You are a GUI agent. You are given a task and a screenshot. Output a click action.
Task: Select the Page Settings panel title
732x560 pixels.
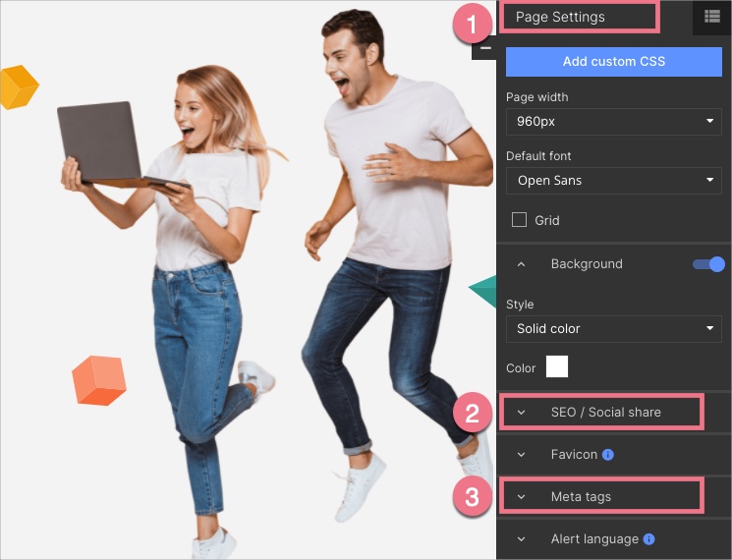tap(561, 17)
